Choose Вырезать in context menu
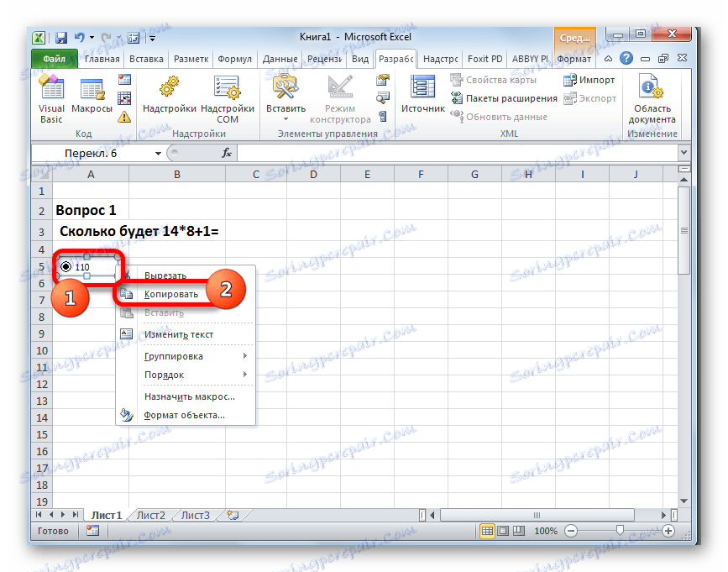728x572 pixels. (165, 276)
